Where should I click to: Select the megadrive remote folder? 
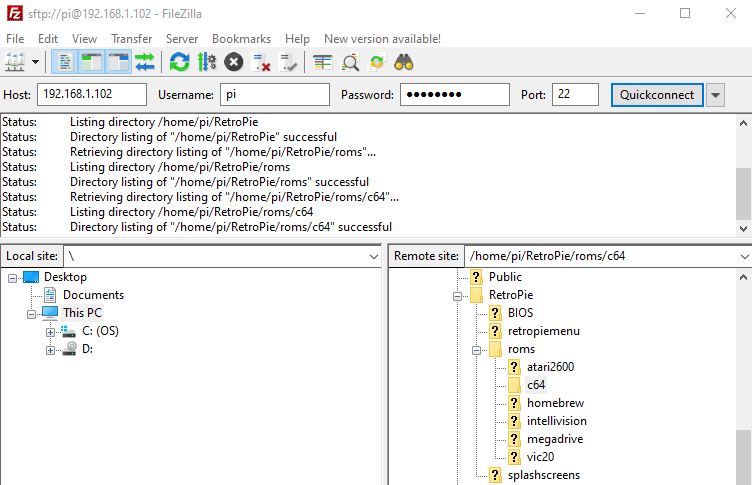click(555, 439)
